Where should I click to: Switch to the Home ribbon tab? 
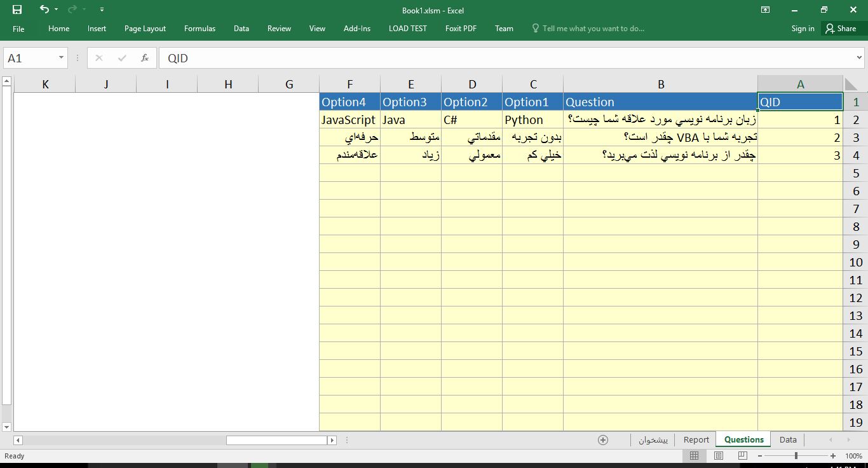(58, 29)
